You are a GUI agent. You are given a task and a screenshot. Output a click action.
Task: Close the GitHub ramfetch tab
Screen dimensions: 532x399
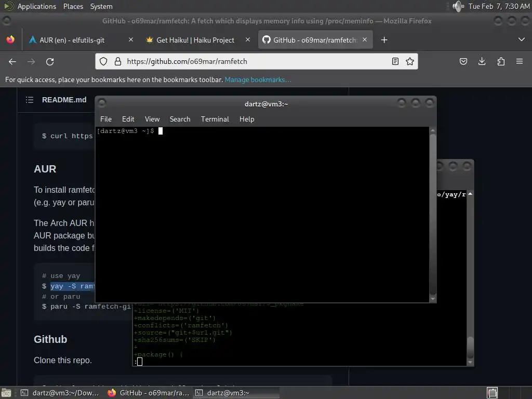[x=365, y=39]
